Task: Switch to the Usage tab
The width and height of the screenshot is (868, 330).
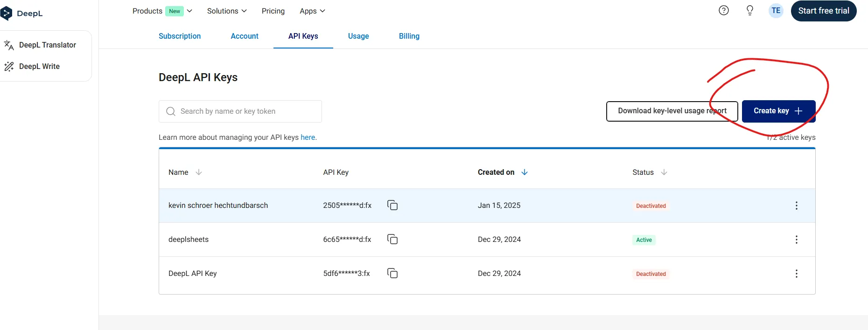Action: (358, 36)
